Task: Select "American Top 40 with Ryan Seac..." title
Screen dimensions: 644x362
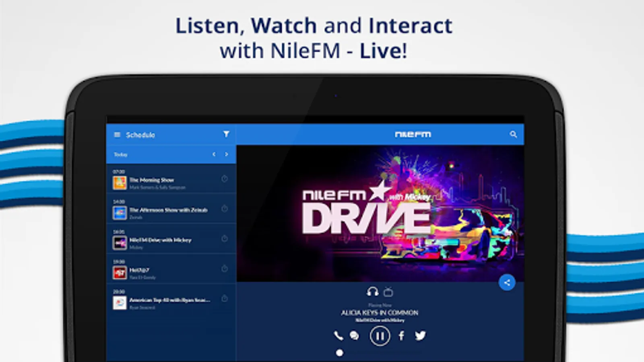Action: (169, 300)
